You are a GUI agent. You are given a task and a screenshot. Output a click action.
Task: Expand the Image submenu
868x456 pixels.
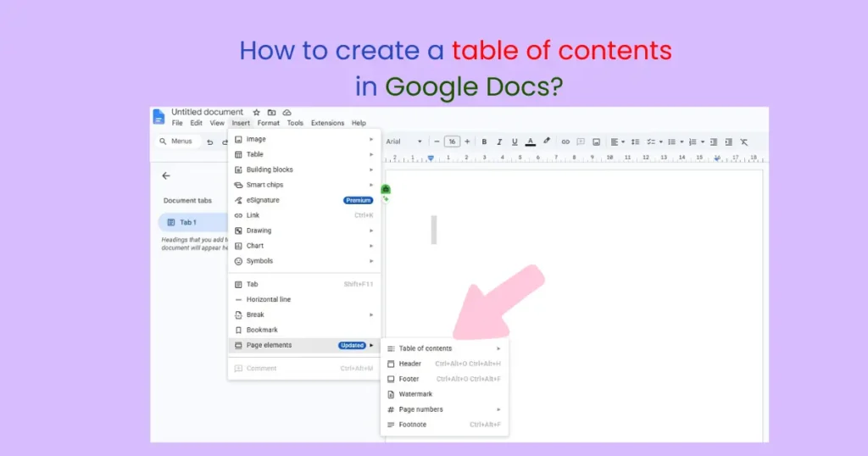click(x=304, y=140)
